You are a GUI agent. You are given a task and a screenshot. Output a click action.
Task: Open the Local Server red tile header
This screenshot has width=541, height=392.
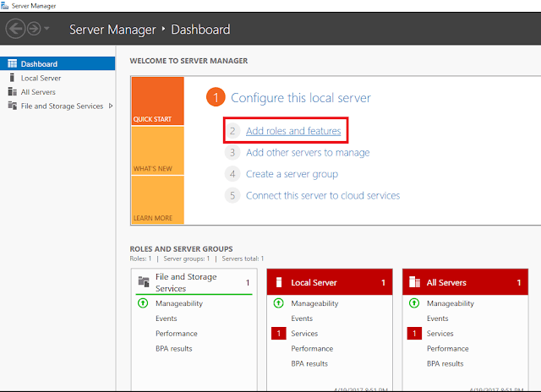(x=330, y=282)
